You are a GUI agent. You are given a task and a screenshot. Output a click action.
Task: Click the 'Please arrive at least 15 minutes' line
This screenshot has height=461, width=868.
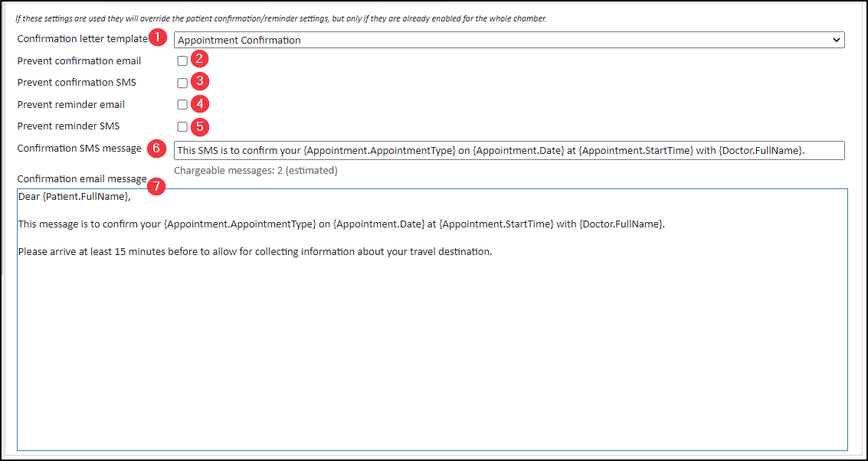pos(254,251)
